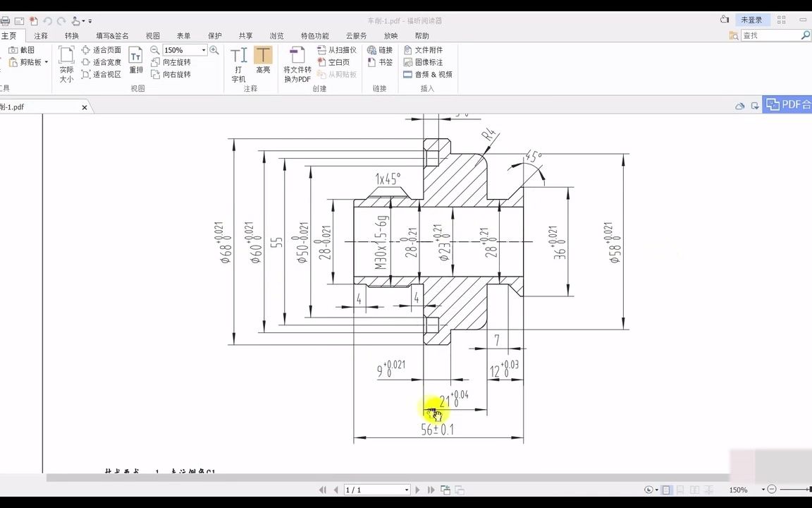This screenshot has width=812, height=508.
Task: Rotate the page left with 向左旋转
Action: tap(175, 61)
